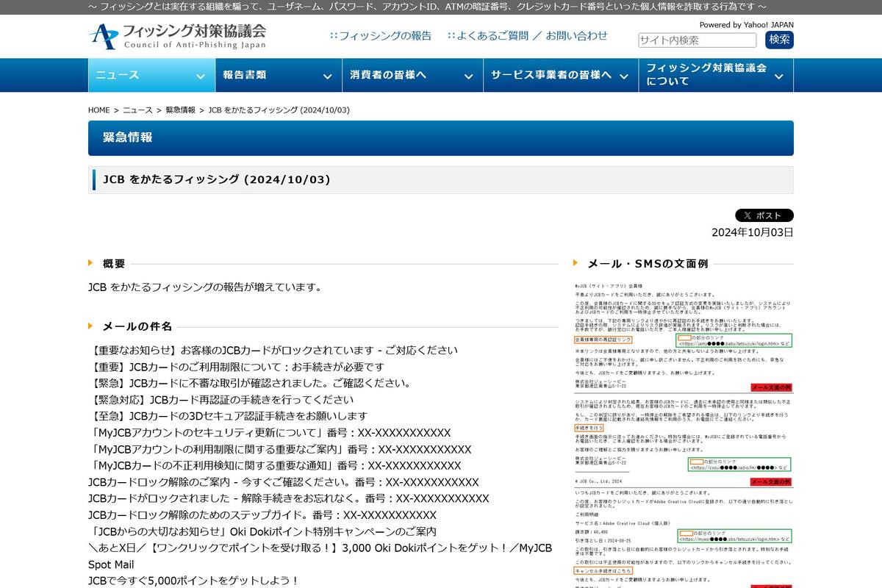Click the JCB をかたるフィッシング (2024/10/03) heading
The width and height of the screenshot is (882, 588).
pos(217,179)
